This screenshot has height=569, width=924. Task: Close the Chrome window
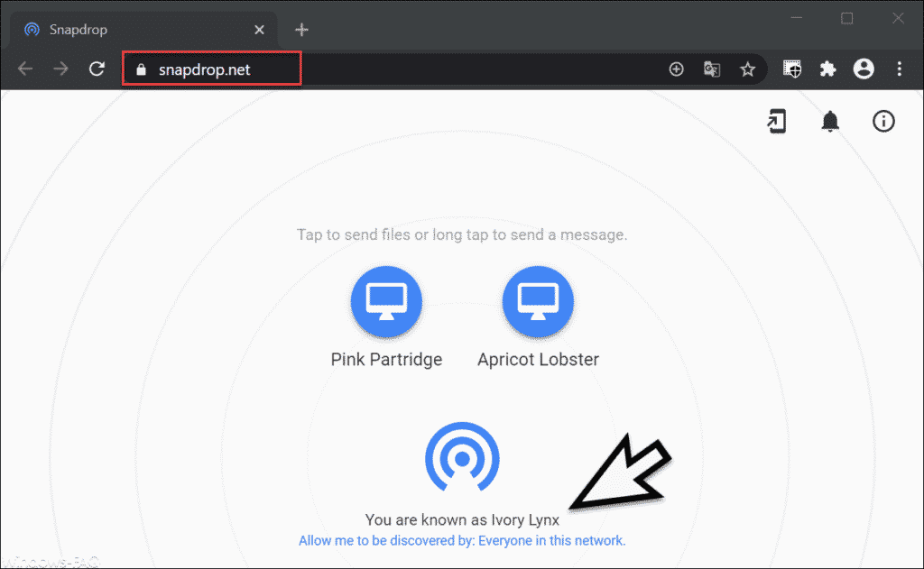[898, 18]
